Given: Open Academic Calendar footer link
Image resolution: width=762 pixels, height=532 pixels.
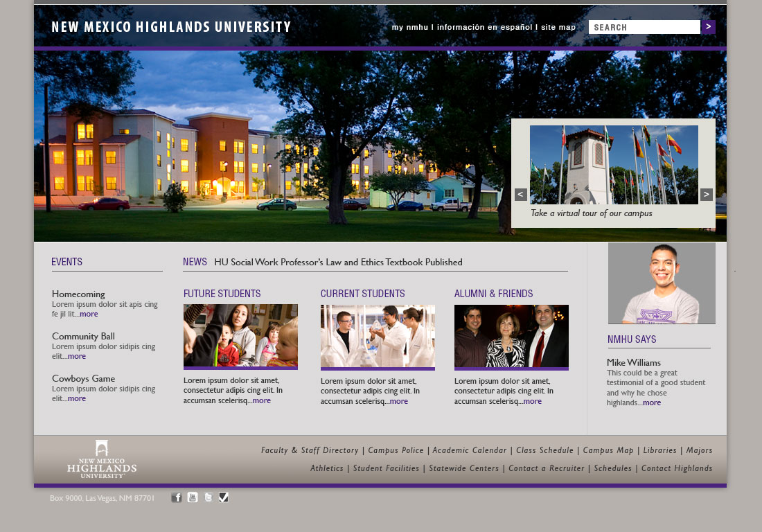Looking at the screenshot, I should [470, 450].
